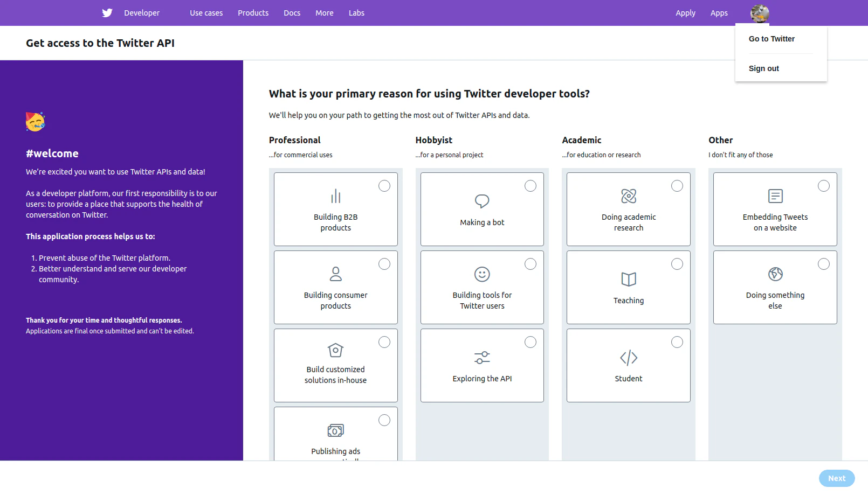The width and height of the screenshot is (868, 495).
Task: Click the Next button
Action: tap(837, 478)
